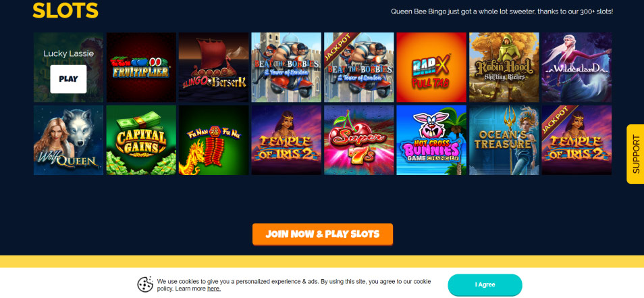
Task: Select the Ocean's Treasure slot tile
Action: pos(504,140)
